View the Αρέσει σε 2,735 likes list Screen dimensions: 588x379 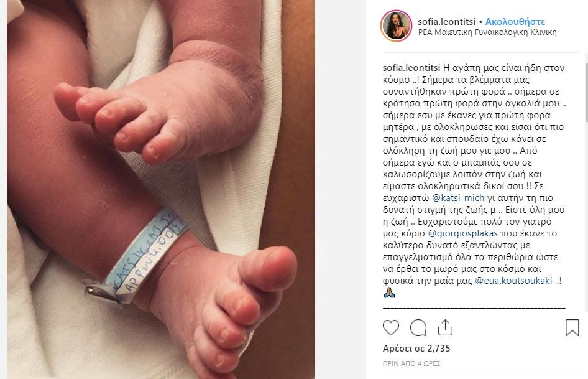[x=416, y=349]
